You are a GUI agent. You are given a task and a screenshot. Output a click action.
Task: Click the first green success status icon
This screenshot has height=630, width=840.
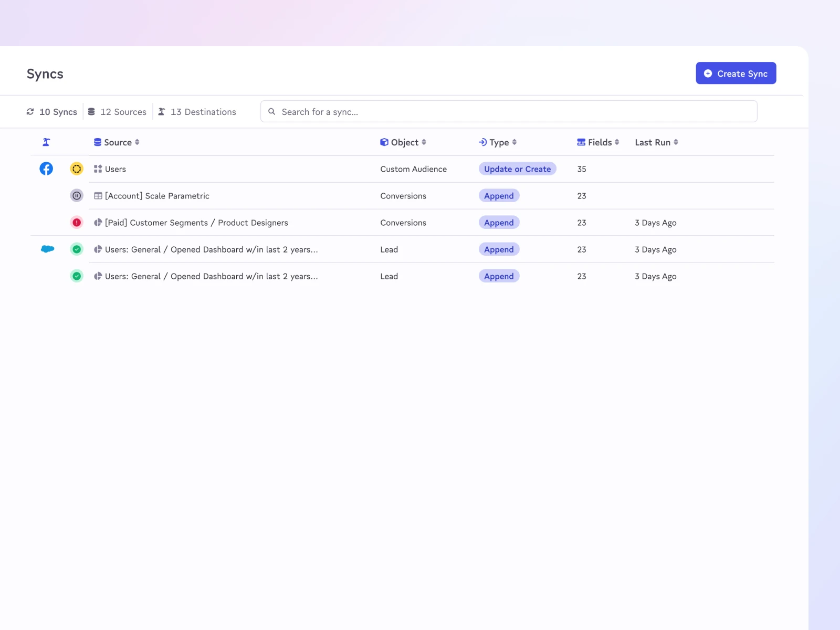pyautogui.click(x=77, y=249)
